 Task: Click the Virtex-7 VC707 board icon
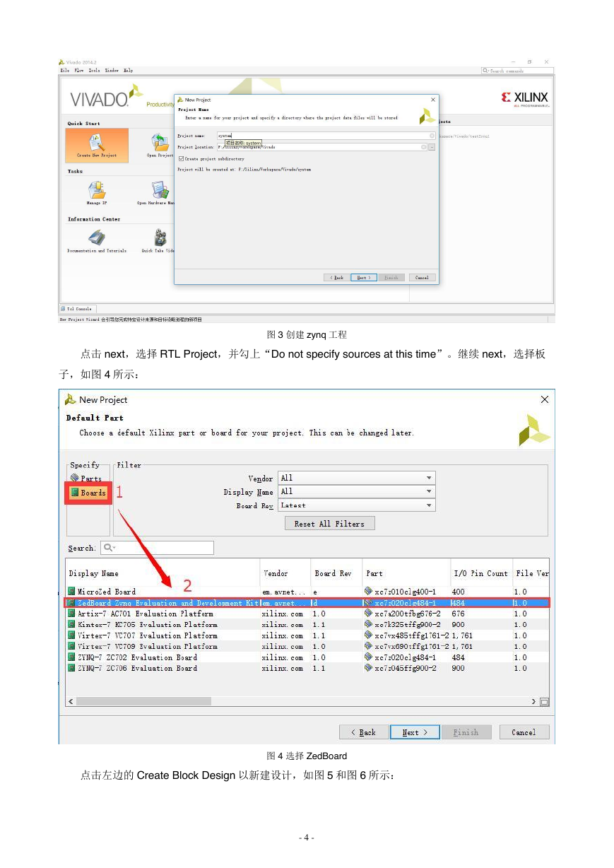pyautogui.click(x=71, y=635)
